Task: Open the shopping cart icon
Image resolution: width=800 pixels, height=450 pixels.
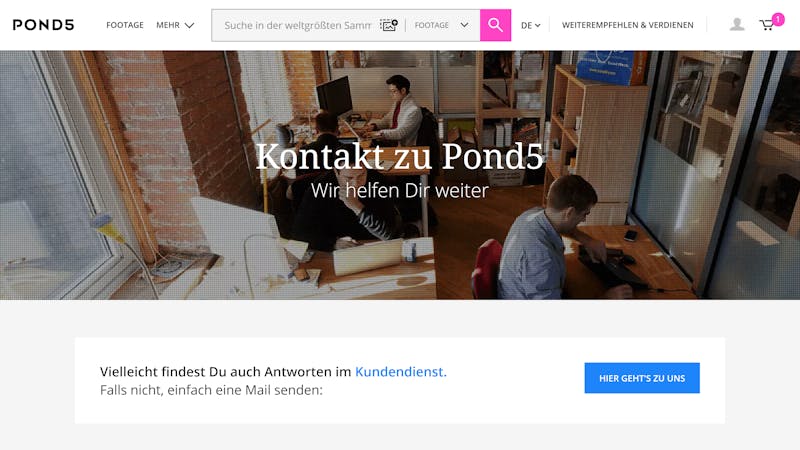Action: click(x=766, y=25)
